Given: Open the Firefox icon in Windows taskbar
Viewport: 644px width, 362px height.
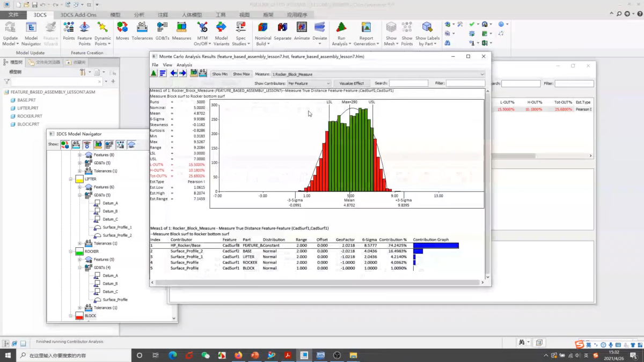Looking at the screenshot, I should pos(238,355).
